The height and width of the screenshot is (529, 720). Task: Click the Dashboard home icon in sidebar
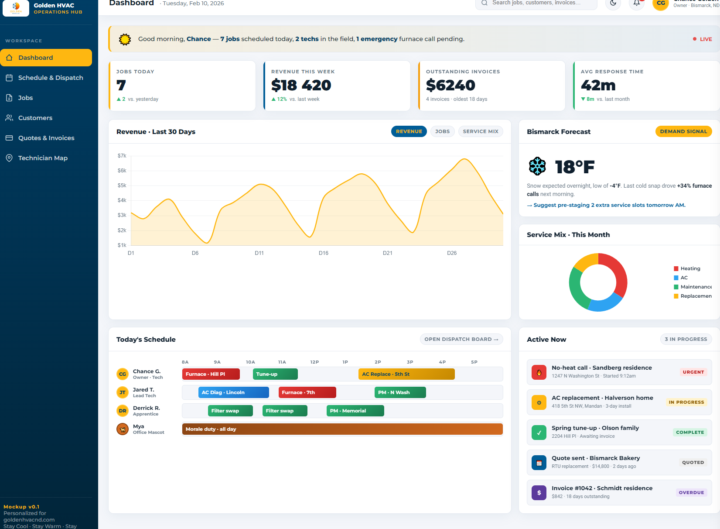(9, 57)
